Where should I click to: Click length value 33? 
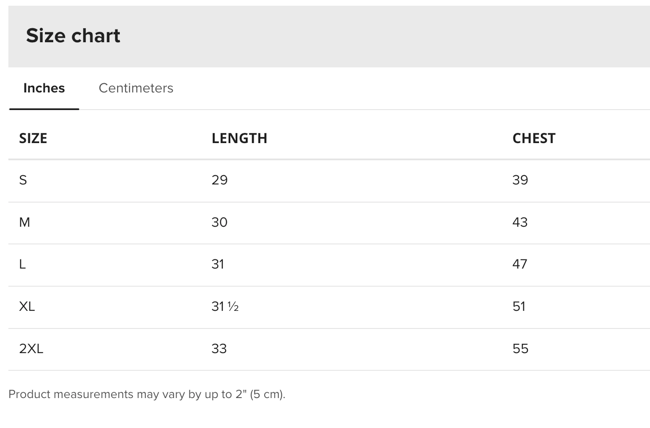pos(220,349)
